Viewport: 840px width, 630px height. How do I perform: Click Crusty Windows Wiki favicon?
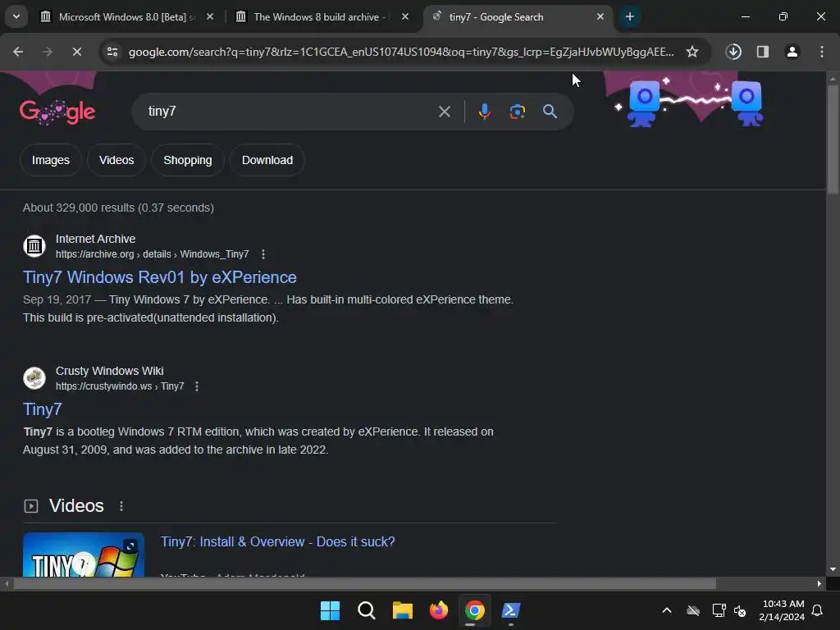coord(34,378)
